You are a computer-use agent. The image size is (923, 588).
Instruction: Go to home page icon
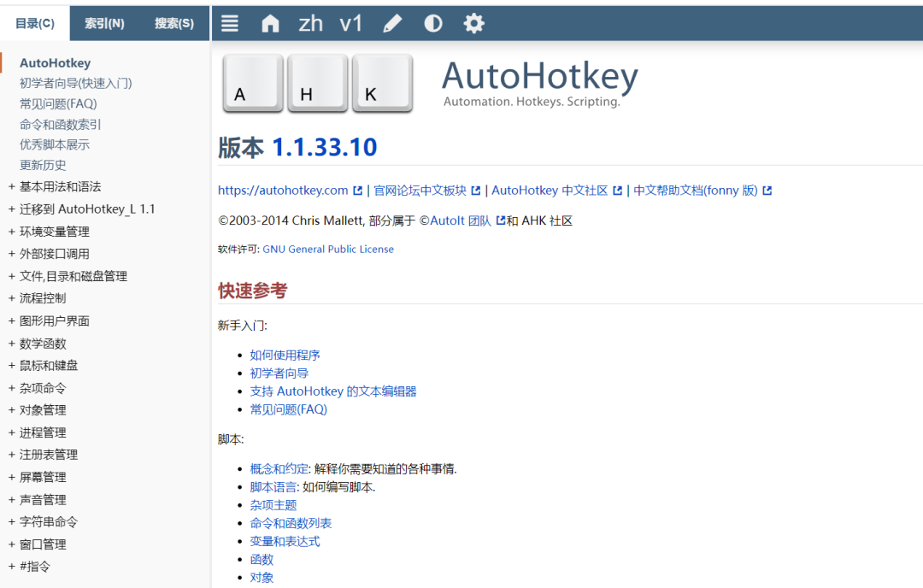[270, 24]
